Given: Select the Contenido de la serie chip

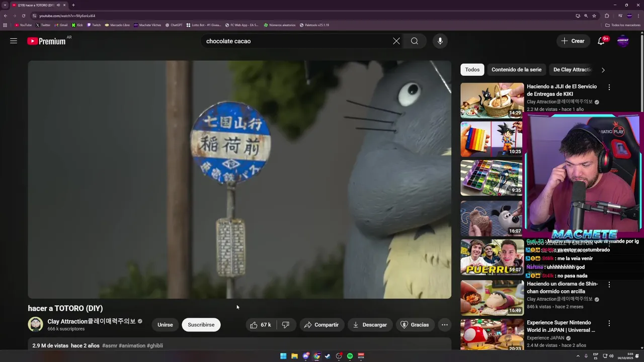Looking at the screenshot, I should click(x=516, y=70).
